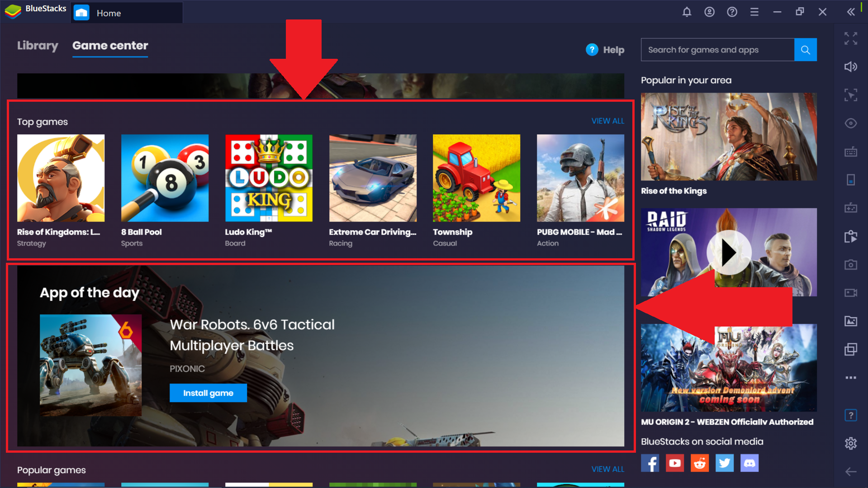868x488 pixels.
Task: Click the Help link
Action: (x=605, y=50)
